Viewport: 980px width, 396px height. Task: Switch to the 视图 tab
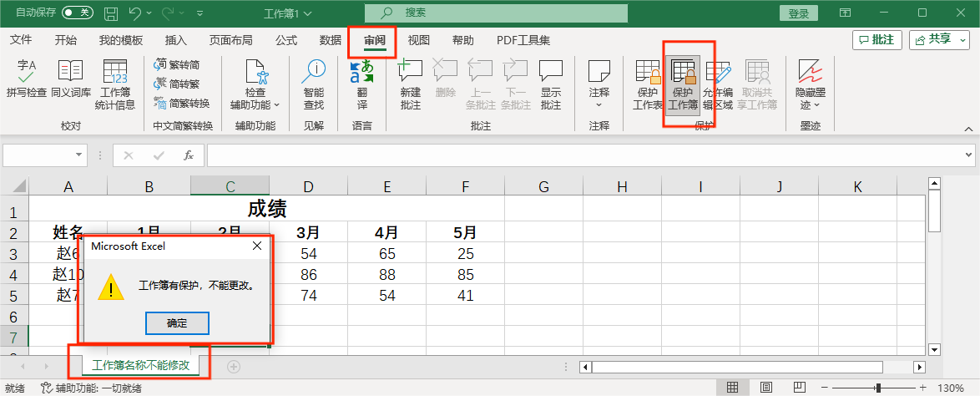click(419, 40)
